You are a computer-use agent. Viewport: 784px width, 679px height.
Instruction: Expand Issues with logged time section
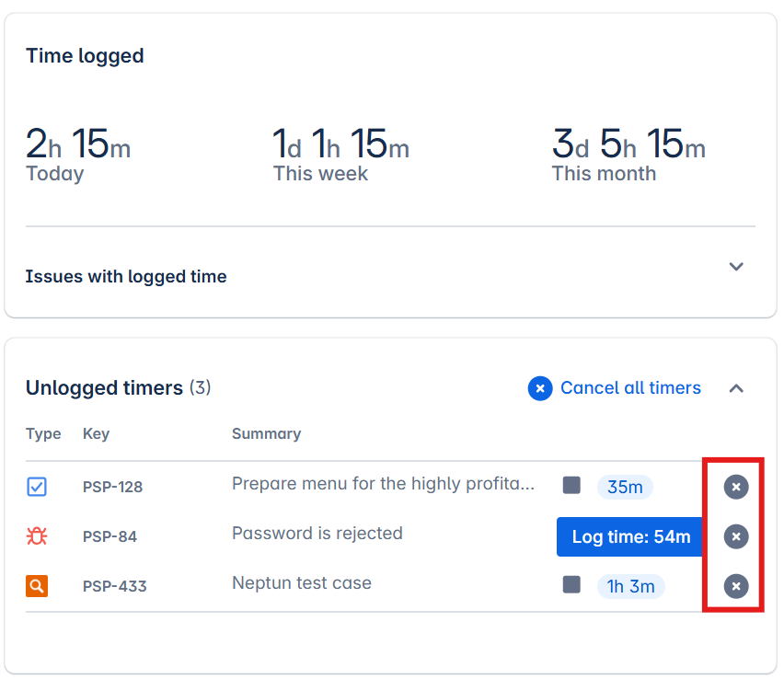(x=735, y=267)
